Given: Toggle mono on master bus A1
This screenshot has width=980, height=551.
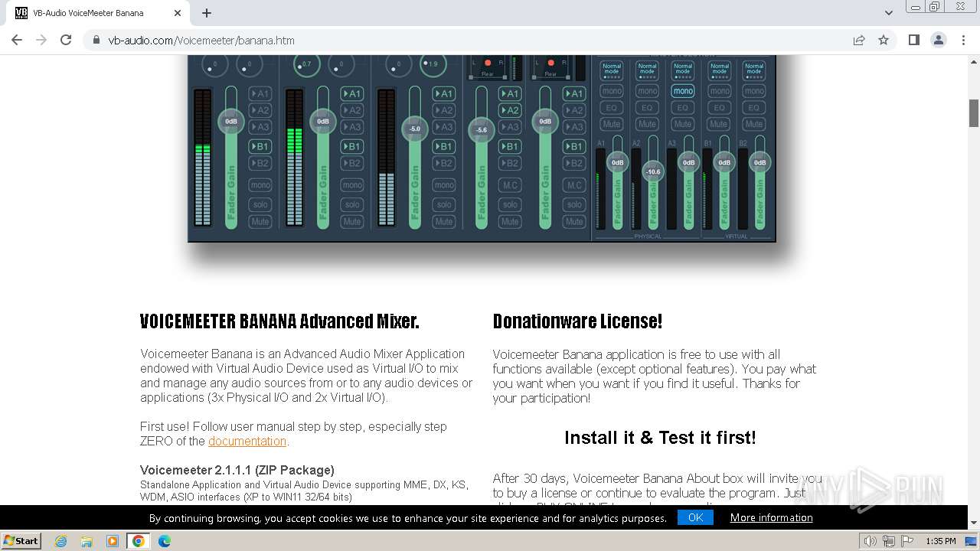Looking at the screenshot, I should pyautogui.click(x=612, y=91).
